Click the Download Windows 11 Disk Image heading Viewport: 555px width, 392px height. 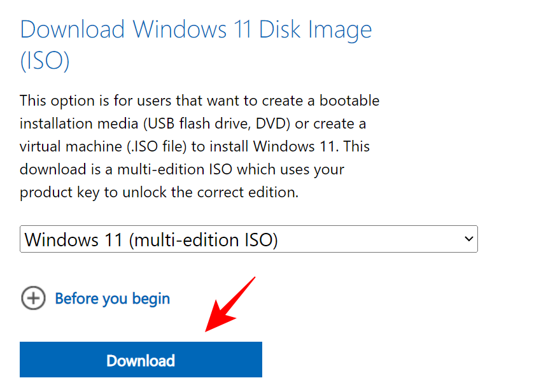196,30
